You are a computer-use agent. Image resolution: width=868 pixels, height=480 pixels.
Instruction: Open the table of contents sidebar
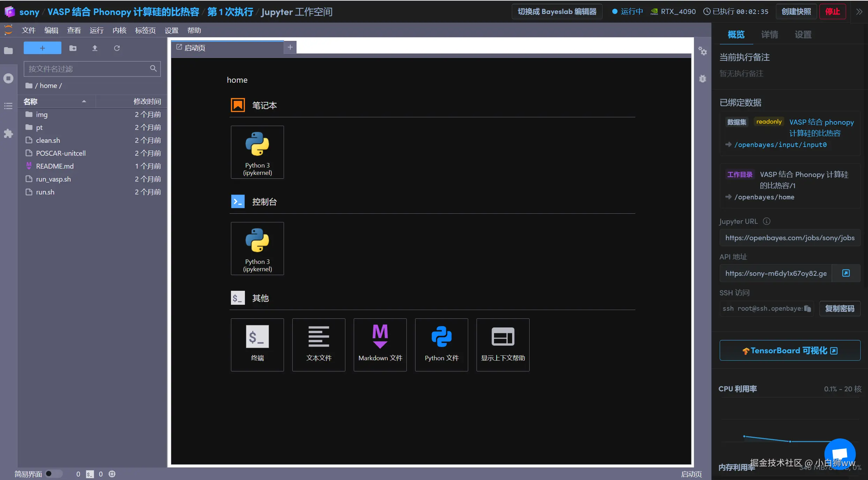[8, 106]
